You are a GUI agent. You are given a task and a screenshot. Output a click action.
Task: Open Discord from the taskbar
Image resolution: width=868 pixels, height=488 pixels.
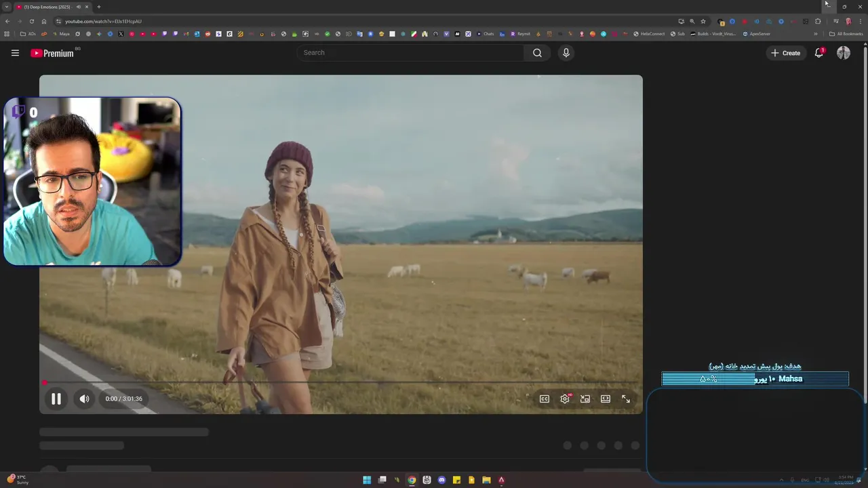[x=441, y=480]
